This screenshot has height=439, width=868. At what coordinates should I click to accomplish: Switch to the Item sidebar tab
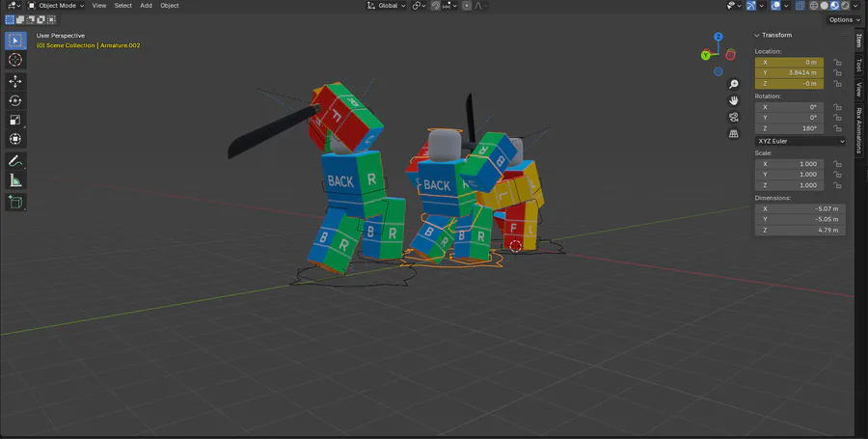858,41
